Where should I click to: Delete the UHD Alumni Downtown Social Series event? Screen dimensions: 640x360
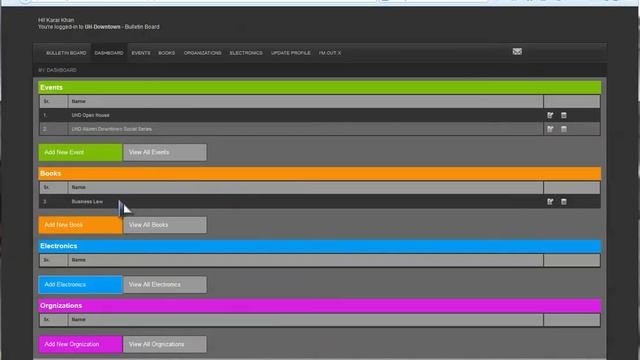564,129
